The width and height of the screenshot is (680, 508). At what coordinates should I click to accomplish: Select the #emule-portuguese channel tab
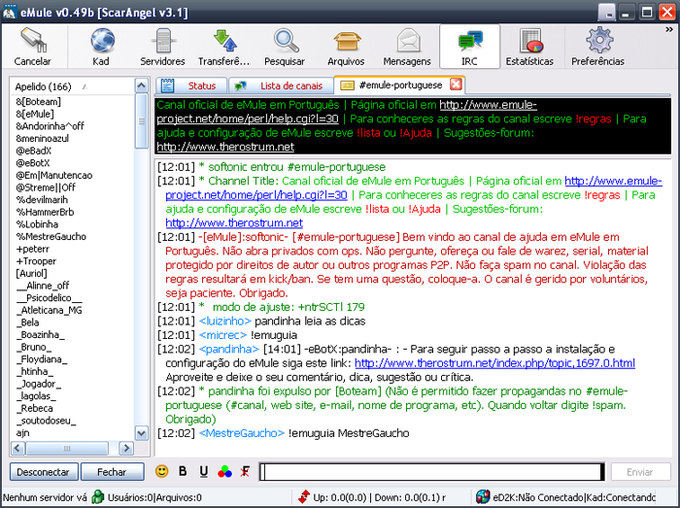tap(399, 85)
